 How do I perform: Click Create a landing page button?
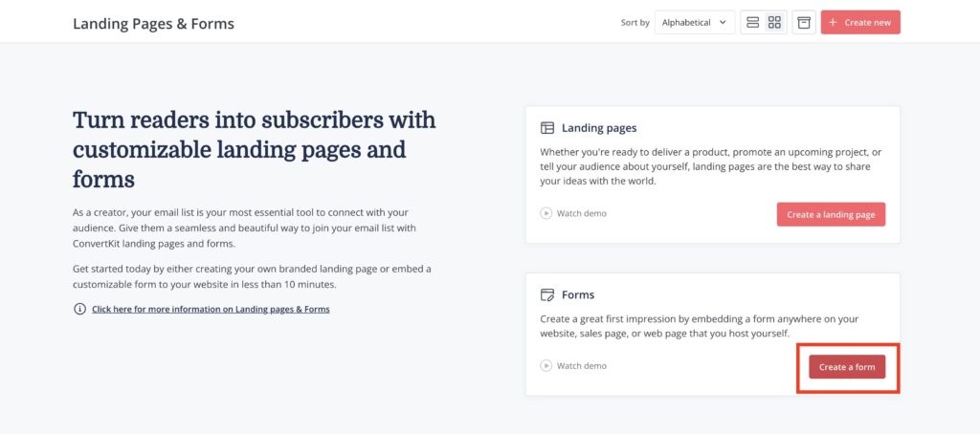click(831, 214)
